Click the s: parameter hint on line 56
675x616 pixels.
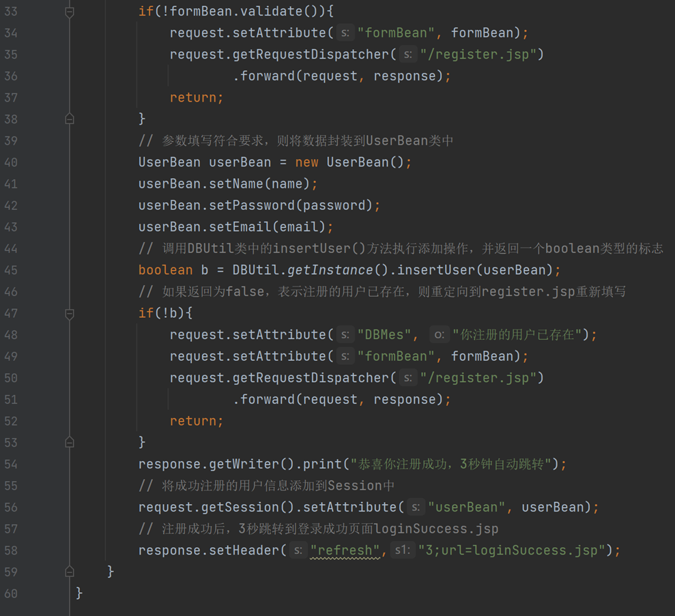[x=416, y=507]
